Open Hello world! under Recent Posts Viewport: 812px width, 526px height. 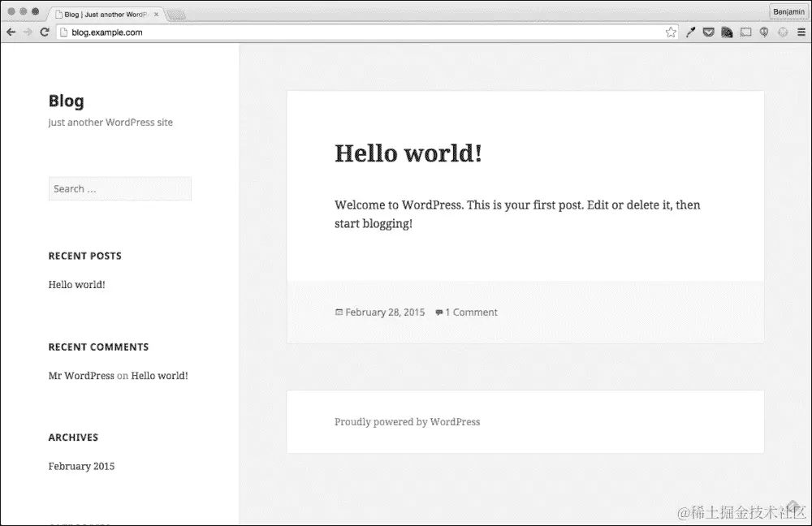[x=76, y=284]
